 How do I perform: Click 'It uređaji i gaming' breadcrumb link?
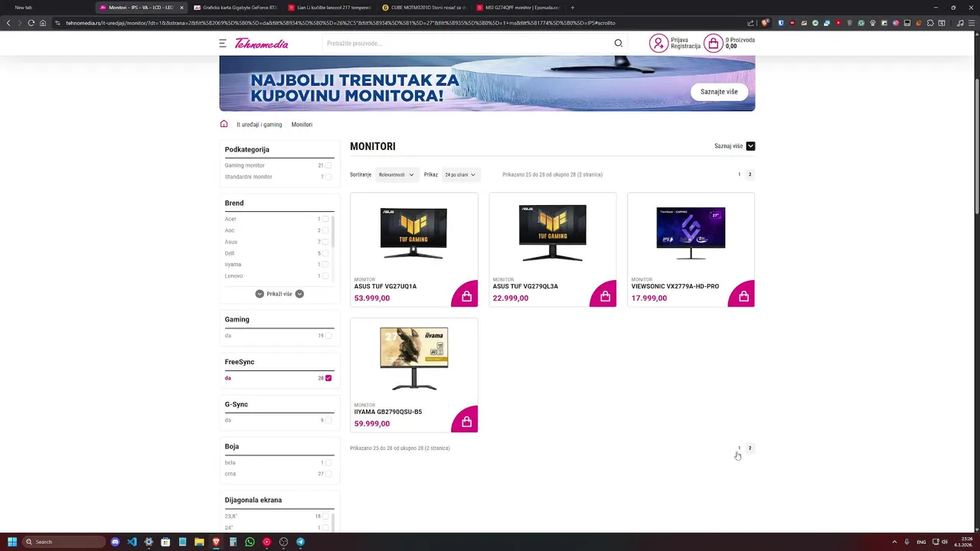259,125
